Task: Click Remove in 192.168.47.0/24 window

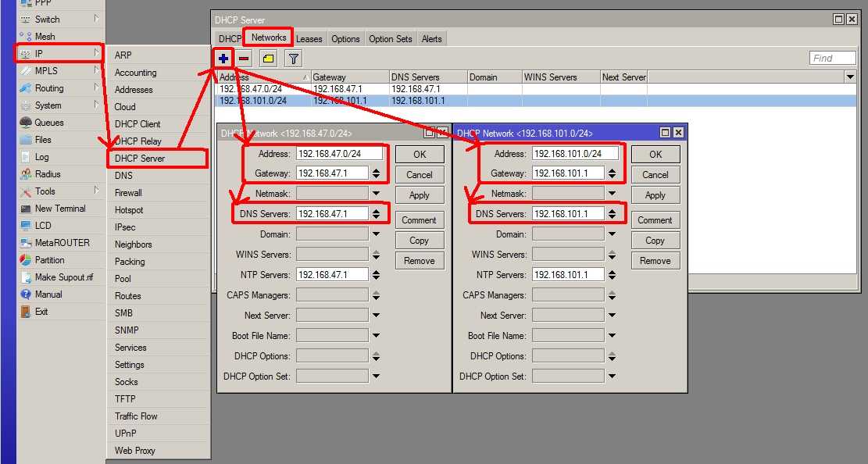Action: click(420, 261)
